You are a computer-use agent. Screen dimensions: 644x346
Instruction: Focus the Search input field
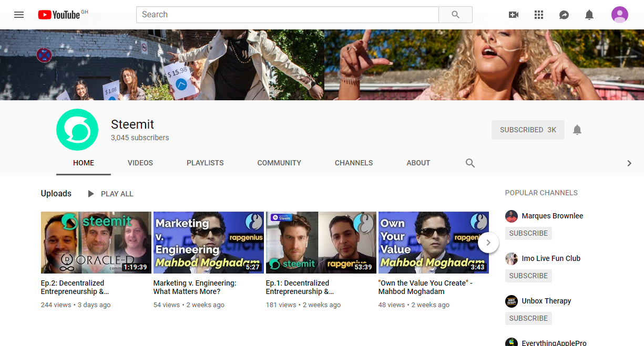coord(288,15)
